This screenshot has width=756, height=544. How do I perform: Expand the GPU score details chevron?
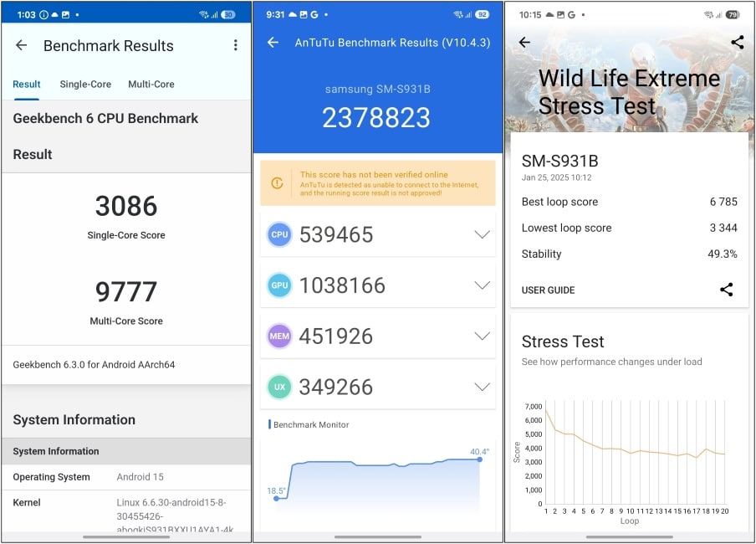pyautogui.click(x=483, y=285)
